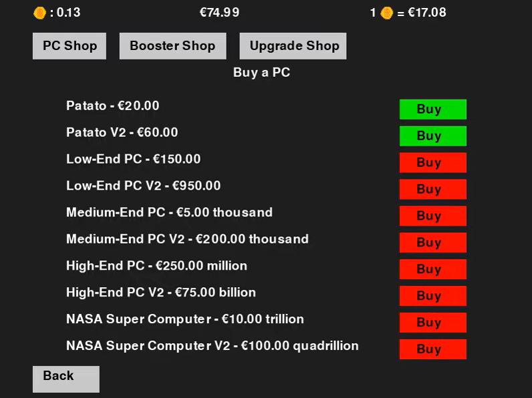Buy the Patato PC for €20.00
This screenshot has width=532, height=398.
(x=432, y=110)
